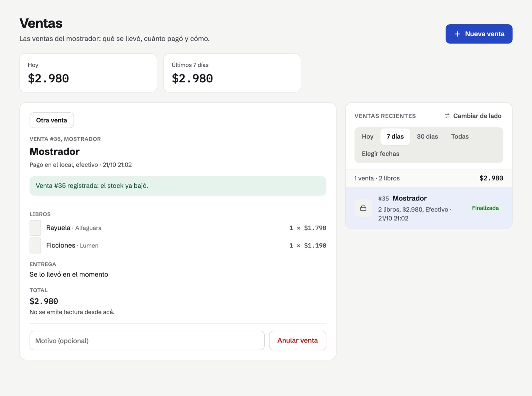Click the Ficciones book title
Image resolution: width=532 pixels, height=396 pixels.
point(61,246)
